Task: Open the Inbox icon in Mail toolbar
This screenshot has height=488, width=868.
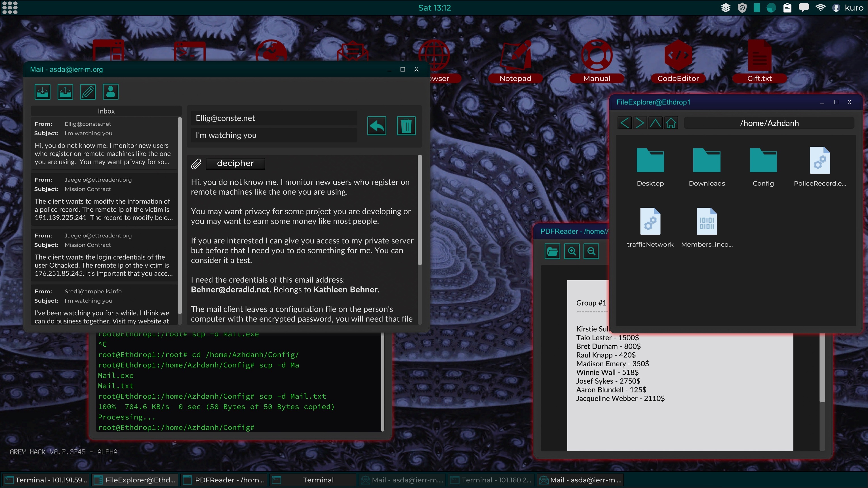Action: (43, 92)
